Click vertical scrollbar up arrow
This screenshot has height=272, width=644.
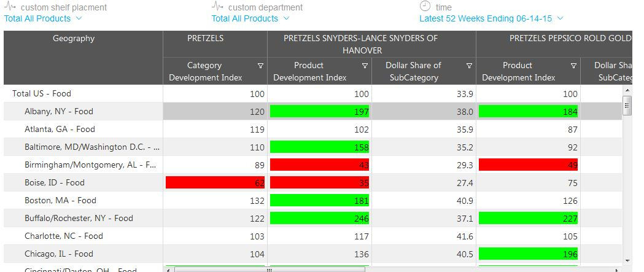point(627,90)
